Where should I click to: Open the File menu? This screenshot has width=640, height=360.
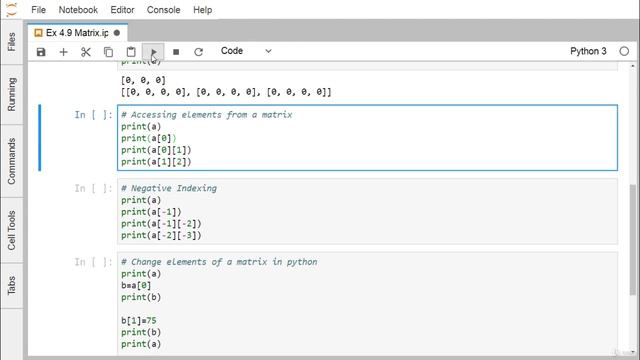tap(38, 10)
